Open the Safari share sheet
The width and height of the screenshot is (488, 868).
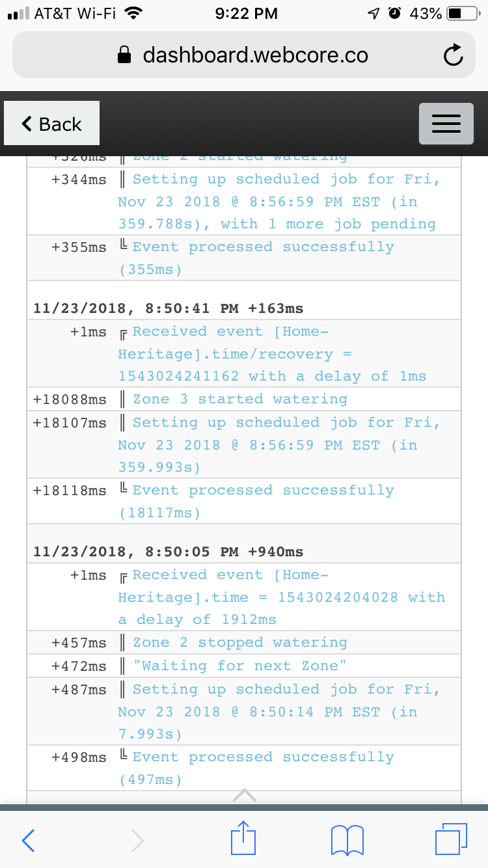tap(243, 838)
